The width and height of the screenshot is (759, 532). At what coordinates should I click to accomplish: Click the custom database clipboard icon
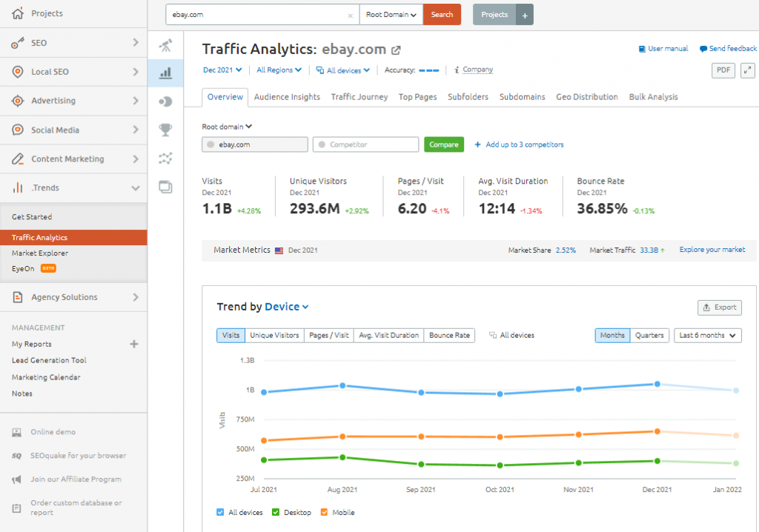tap(17, 508)
